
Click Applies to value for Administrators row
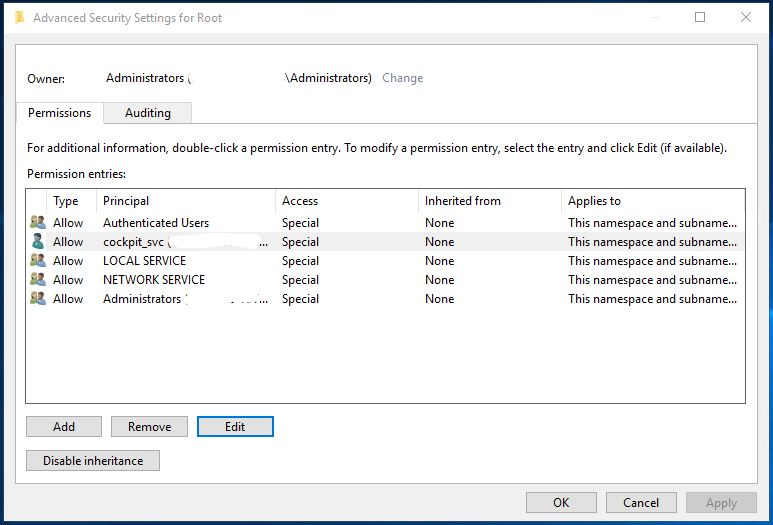click(652, 299)
